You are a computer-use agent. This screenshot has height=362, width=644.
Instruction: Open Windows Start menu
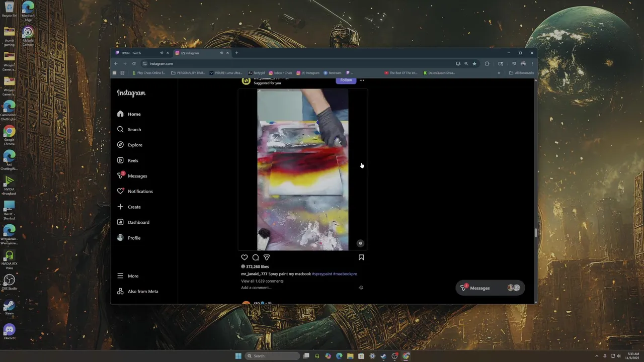point(238,356)
